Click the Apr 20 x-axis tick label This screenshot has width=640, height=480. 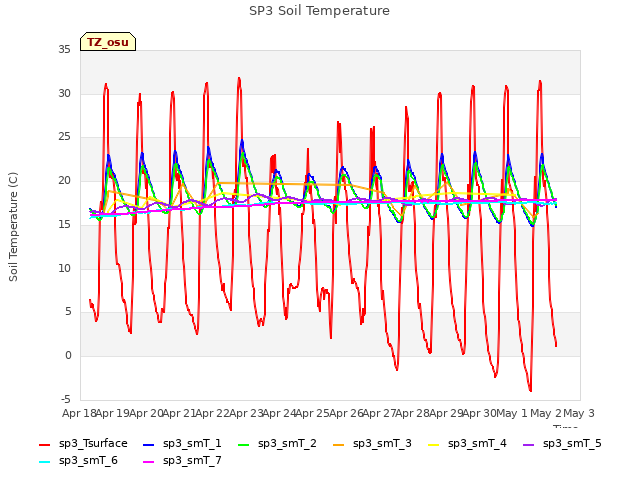pyautogui.click(x=146, y=413)
